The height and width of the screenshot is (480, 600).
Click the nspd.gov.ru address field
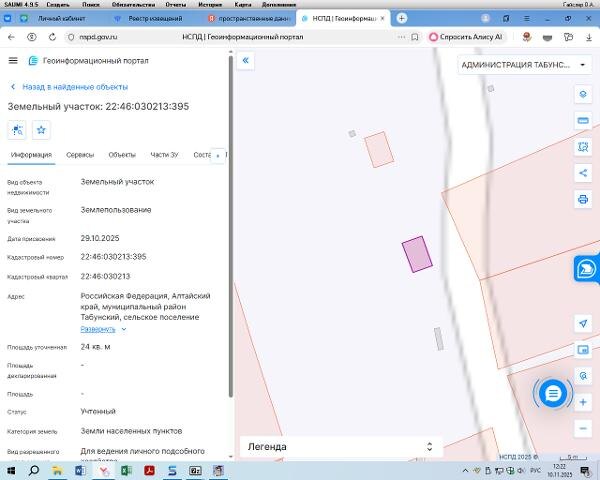(x=98, y=37)
